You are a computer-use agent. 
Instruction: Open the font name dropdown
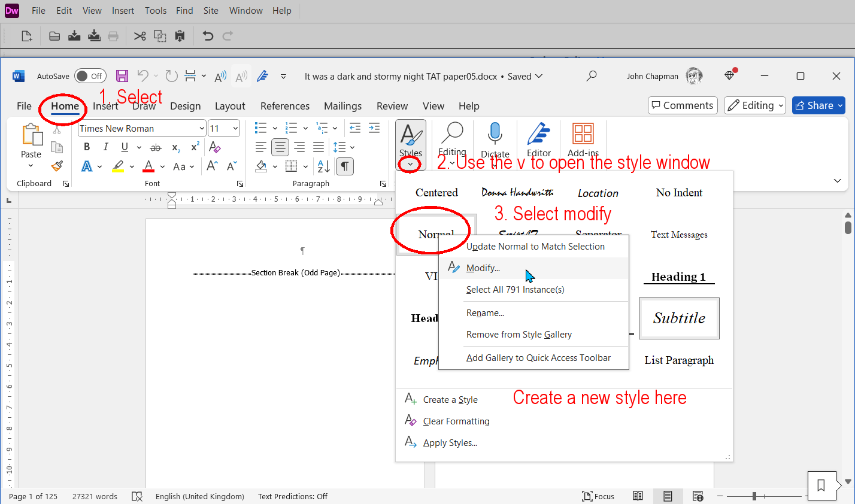tap(202, 129)
